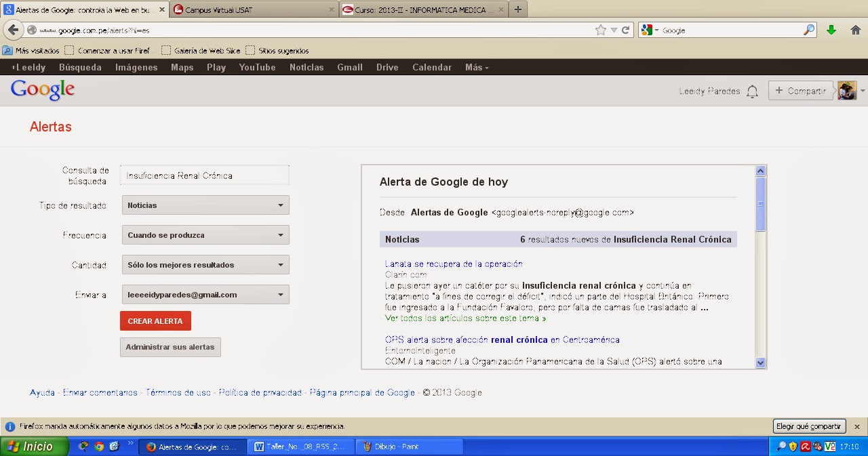Click Elegir qué compartir button
Screen dimensions: 868x456
click(809, 426)
